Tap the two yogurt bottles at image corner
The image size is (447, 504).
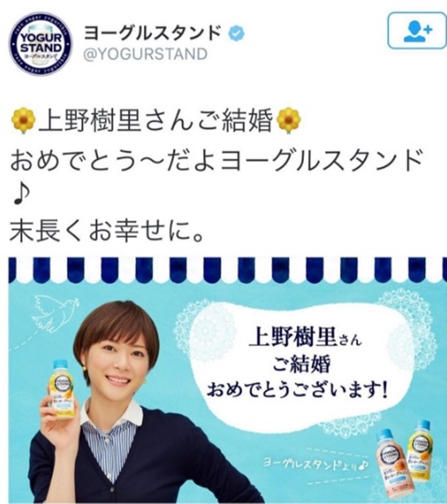point(406,458)
